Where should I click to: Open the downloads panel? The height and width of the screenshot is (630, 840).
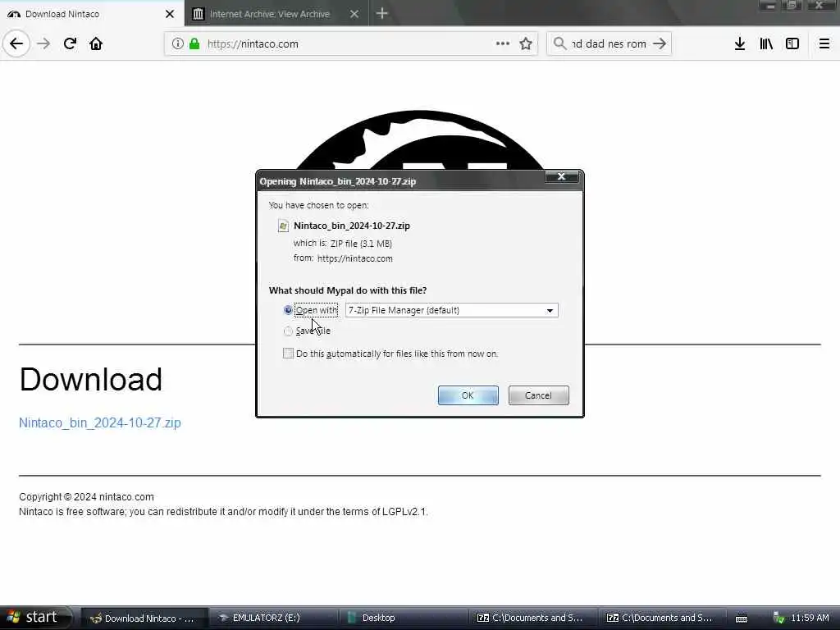click(x=740, y=43)
